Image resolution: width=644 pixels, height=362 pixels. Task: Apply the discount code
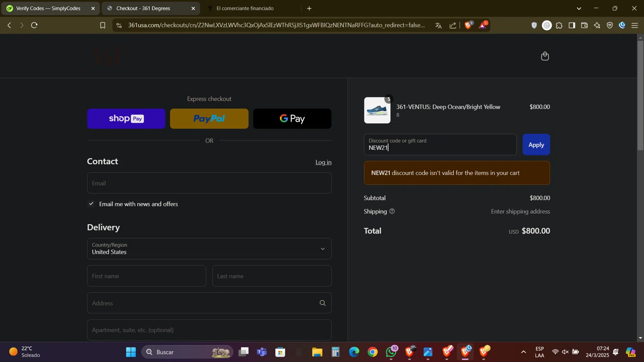pos(536,145)
